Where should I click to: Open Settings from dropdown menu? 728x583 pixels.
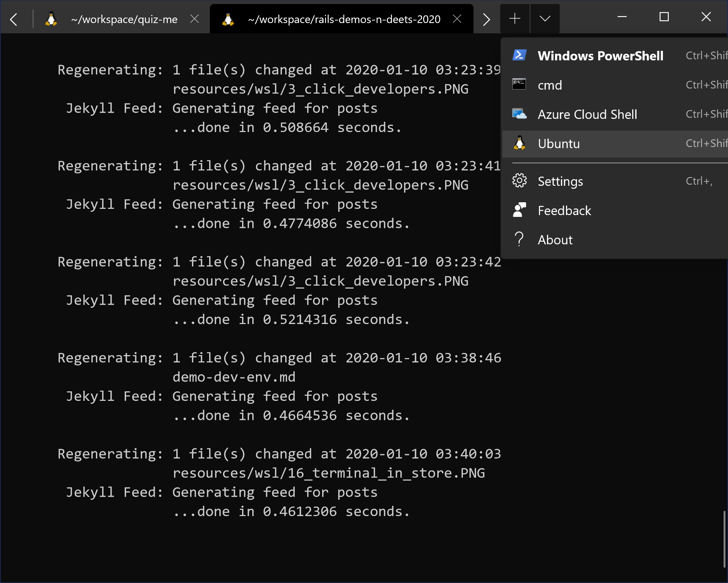point(560,181)
